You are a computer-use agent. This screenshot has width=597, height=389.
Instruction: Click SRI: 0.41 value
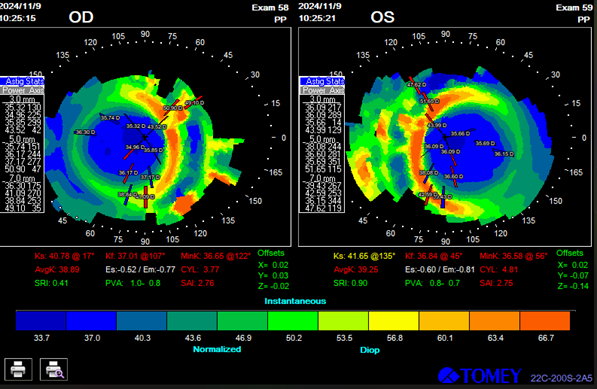51,283
